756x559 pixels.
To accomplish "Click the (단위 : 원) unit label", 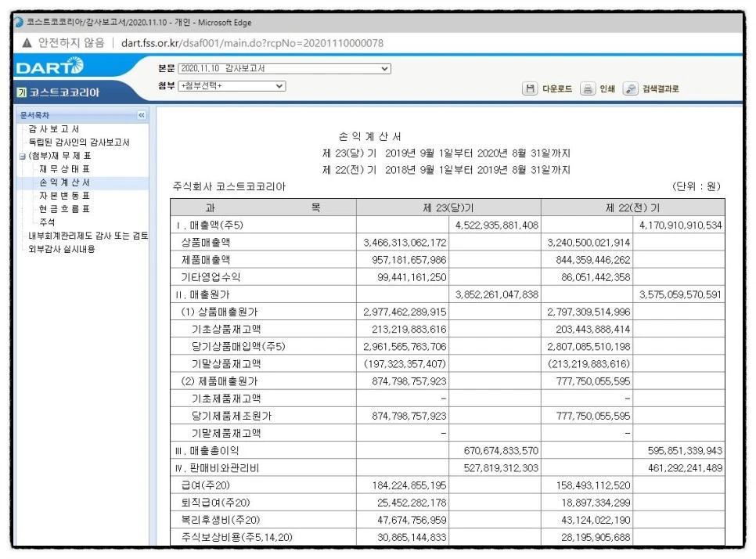I will 697,186.
